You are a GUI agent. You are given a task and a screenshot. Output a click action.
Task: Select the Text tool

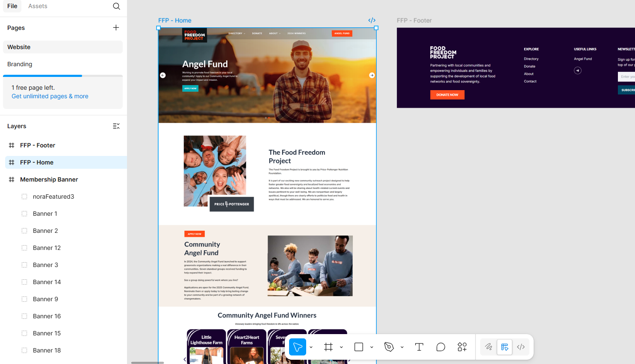coord(419,347)
